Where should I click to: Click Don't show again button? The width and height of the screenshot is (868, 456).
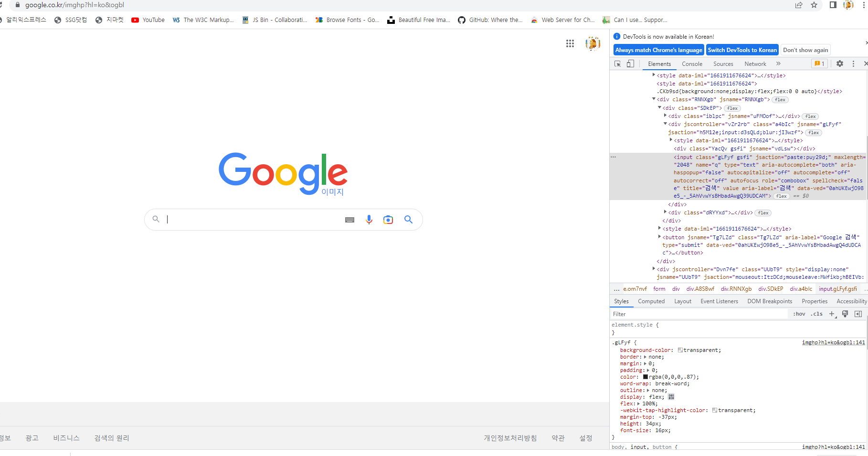pos(805,50)
